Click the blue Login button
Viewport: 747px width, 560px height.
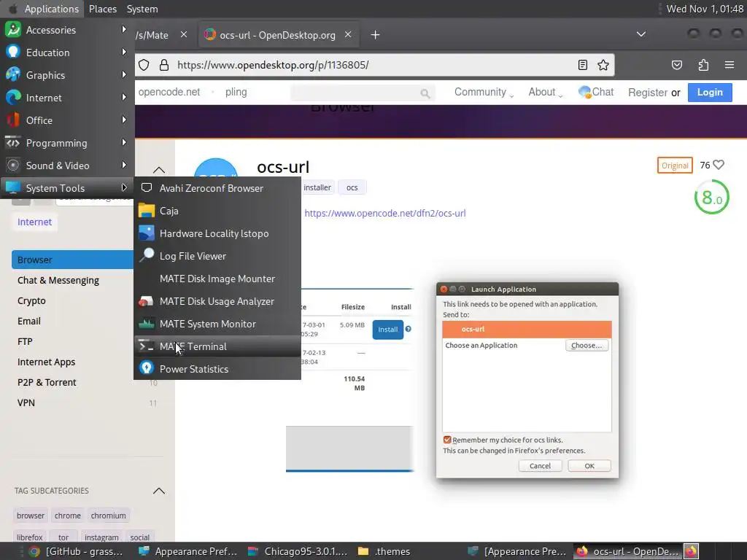[710, 93]
